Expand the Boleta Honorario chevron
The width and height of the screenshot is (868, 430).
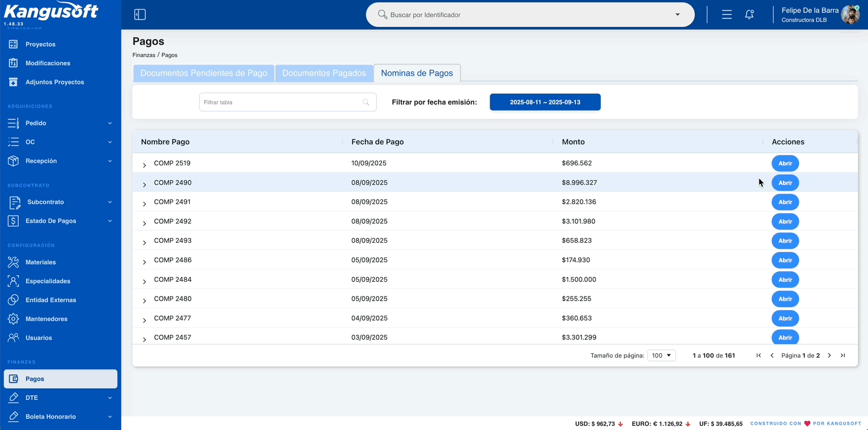pyautogui.click(x=110, y=416)
